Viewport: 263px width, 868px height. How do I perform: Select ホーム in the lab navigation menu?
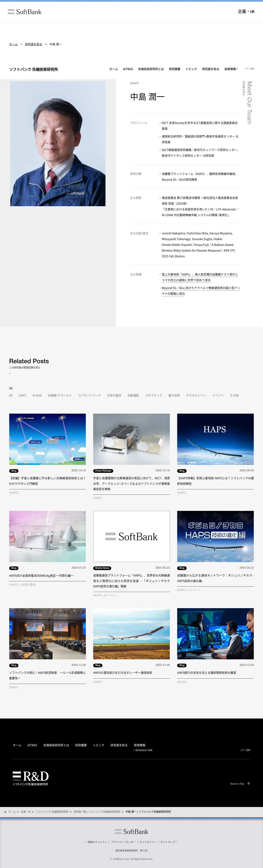[x=114, y=69]
